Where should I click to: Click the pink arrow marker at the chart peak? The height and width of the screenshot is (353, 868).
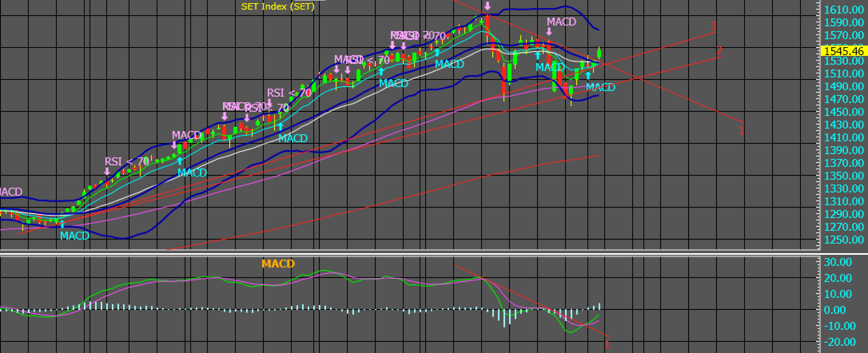[x=487, y=6]
